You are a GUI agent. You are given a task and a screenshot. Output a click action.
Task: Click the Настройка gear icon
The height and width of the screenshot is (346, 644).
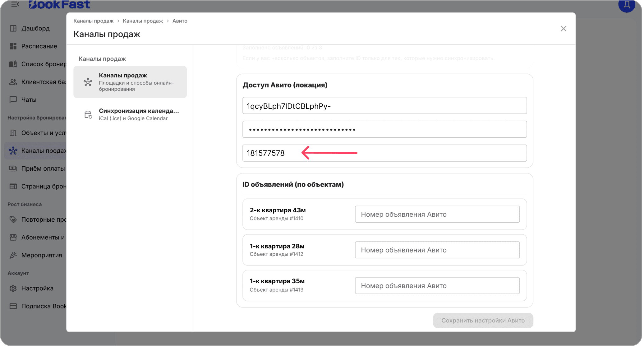coord(13,288)
